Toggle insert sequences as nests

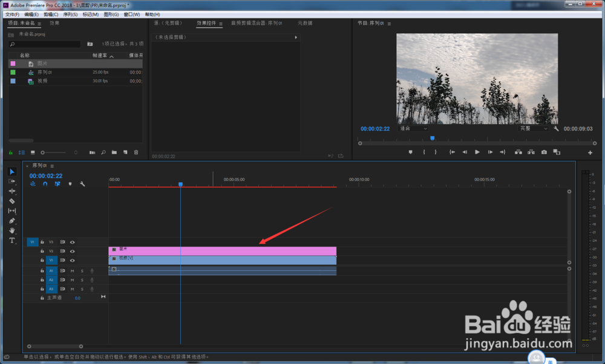click(33, 184)
